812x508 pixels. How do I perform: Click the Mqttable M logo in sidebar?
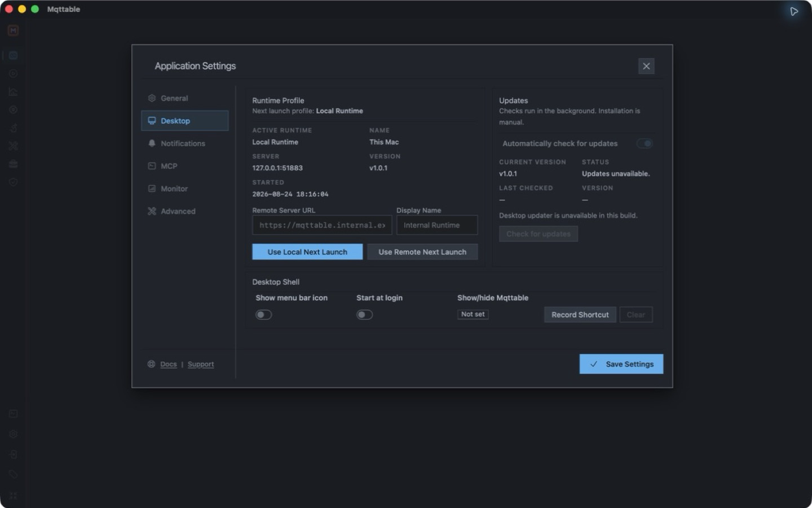pos(13,30)
